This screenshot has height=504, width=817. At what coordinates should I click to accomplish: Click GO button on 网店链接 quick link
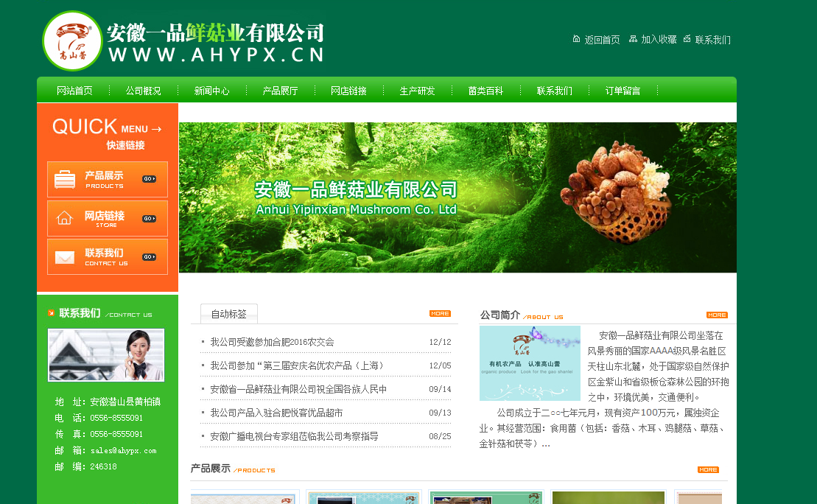pyautogui.click(x=149, y=218)
